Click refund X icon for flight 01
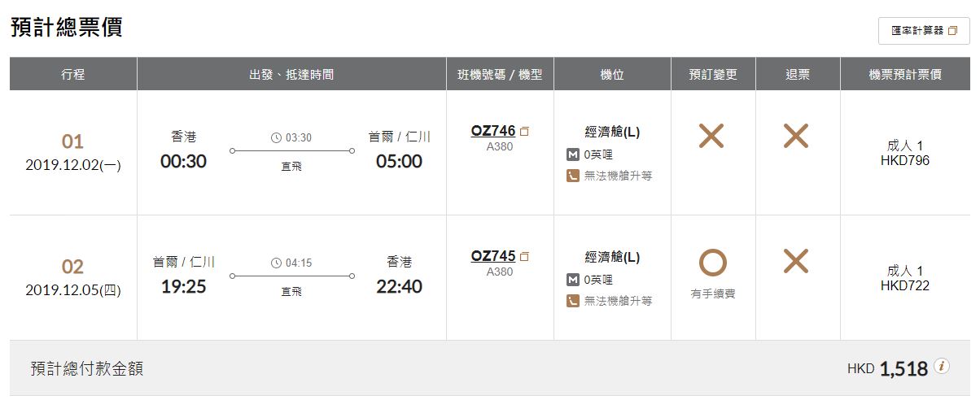This screenshot has width=980, height=400. [795, 136]
